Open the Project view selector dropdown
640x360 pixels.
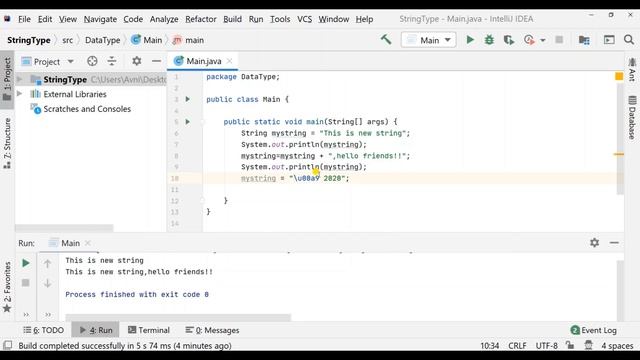[48, 62]
